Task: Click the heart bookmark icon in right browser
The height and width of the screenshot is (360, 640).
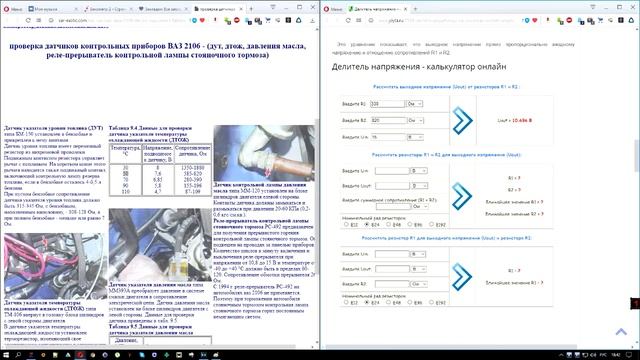Action: [535, 20]
